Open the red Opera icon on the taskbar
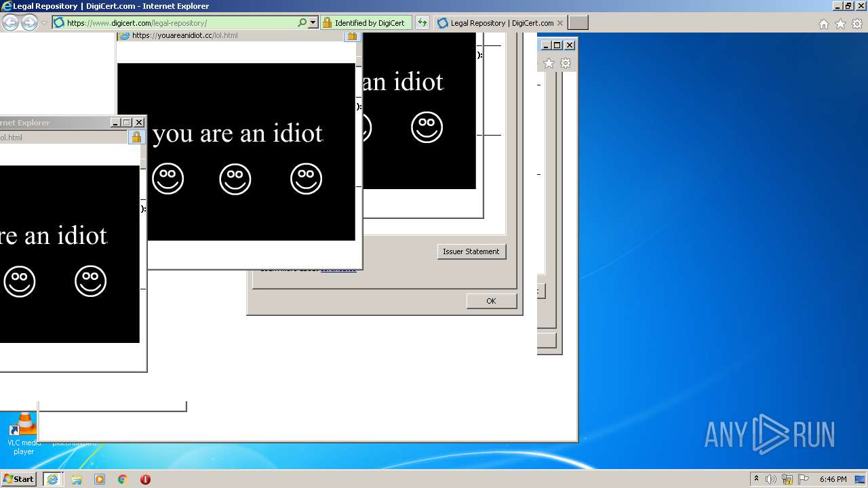 click(145, 479)
